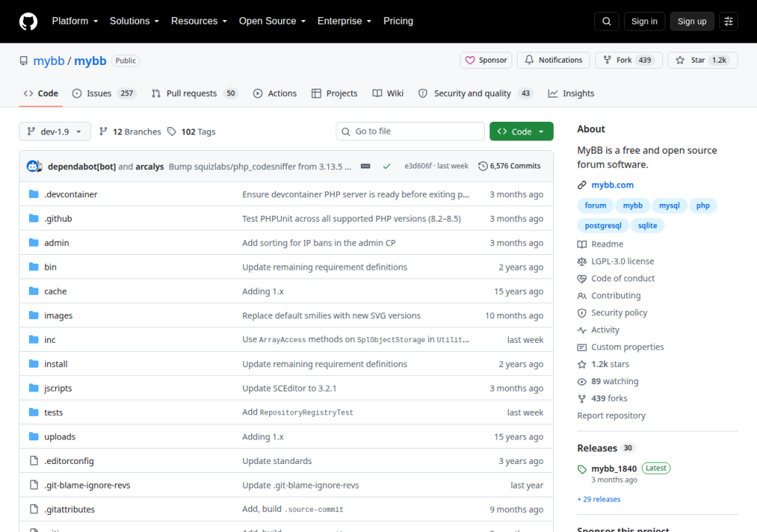Open the mybb owner link
Image resolution: width=757 pixels, height=532 pixels.
[x=49, y=61]
